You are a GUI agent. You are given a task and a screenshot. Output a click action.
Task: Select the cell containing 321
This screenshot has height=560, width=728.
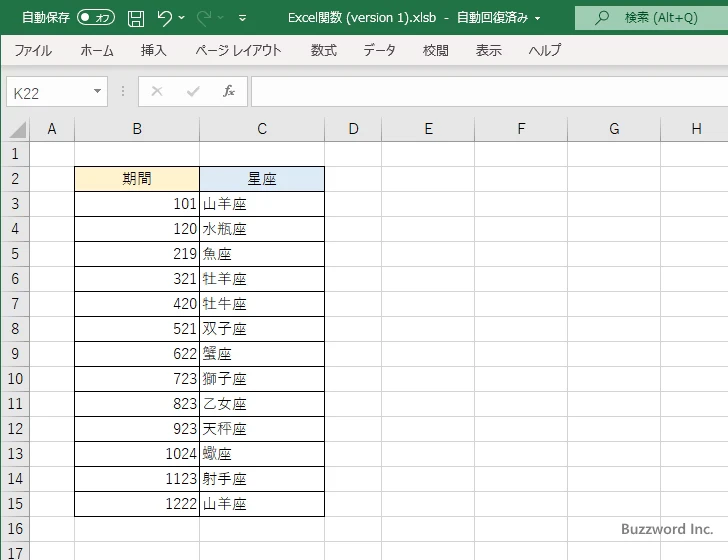coord(137,279)
